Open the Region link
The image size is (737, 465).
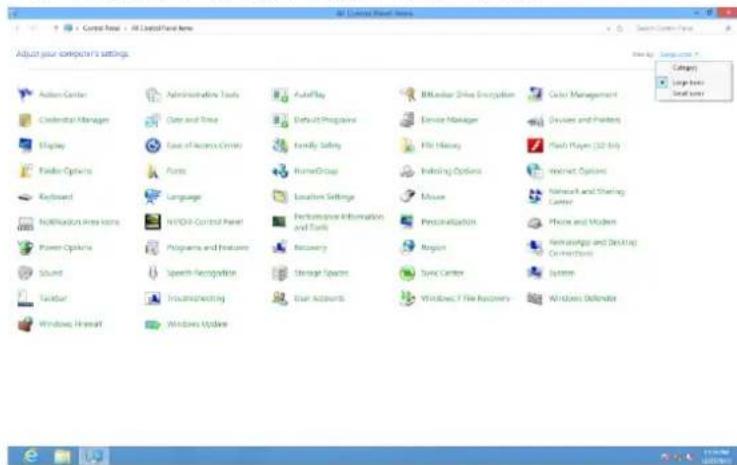coord(433,247)
